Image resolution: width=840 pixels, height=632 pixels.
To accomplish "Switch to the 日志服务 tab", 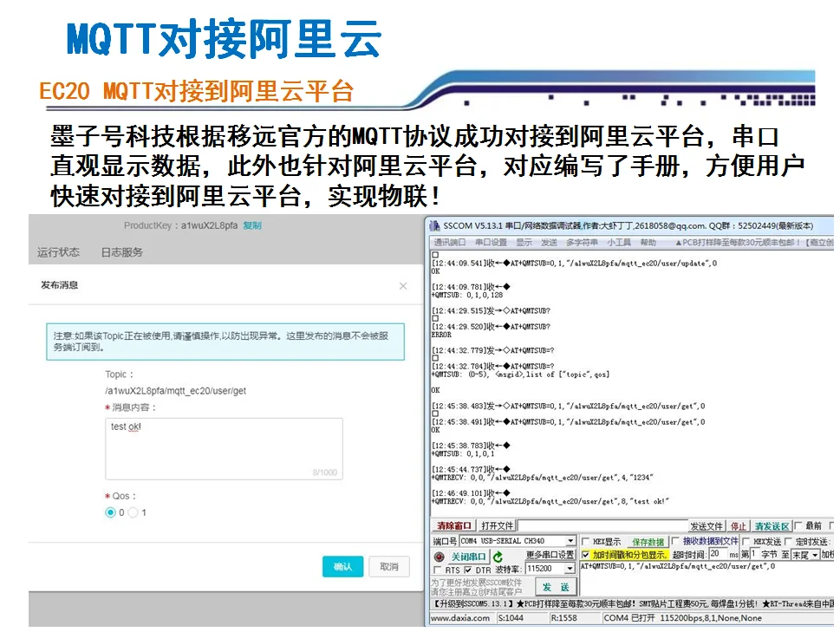I will (x=121, y=251).
